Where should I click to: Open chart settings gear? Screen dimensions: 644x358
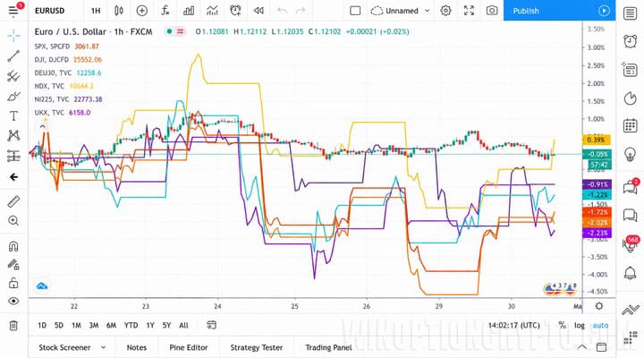445,11
